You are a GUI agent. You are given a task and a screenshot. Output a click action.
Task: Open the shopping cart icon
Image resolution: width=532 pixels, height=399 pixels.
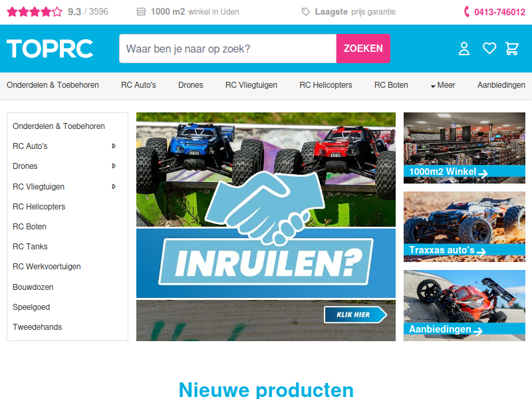pyautogui.click(x=512, y=49)
